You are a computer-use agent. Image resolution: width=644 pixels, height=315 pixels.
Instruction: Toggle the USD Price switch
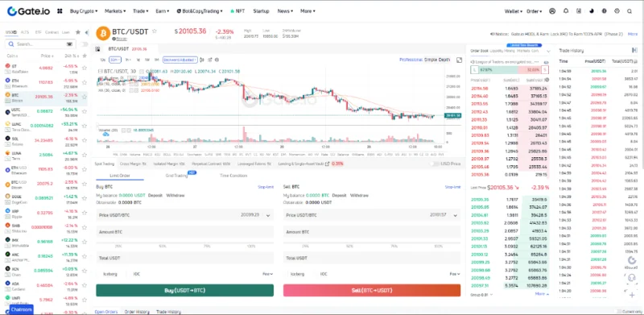coord(434,164)
